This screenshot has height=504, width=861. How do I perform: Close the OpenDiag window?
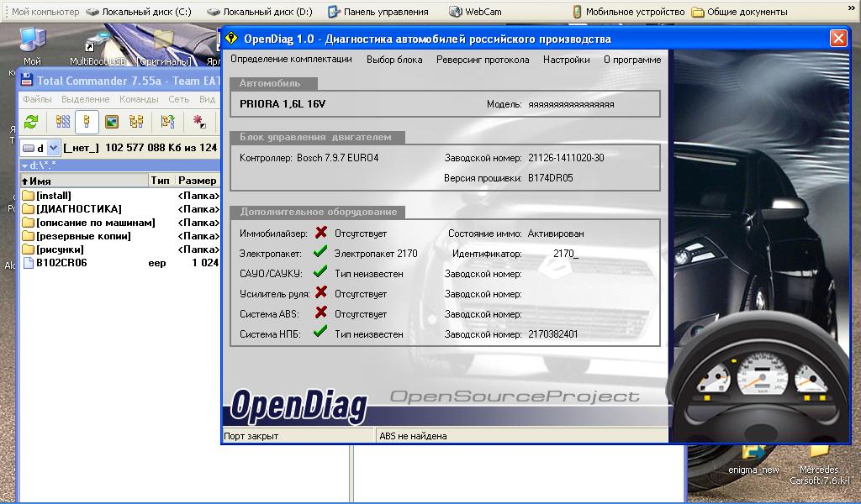pyautogui.click(x=838, y=39)
